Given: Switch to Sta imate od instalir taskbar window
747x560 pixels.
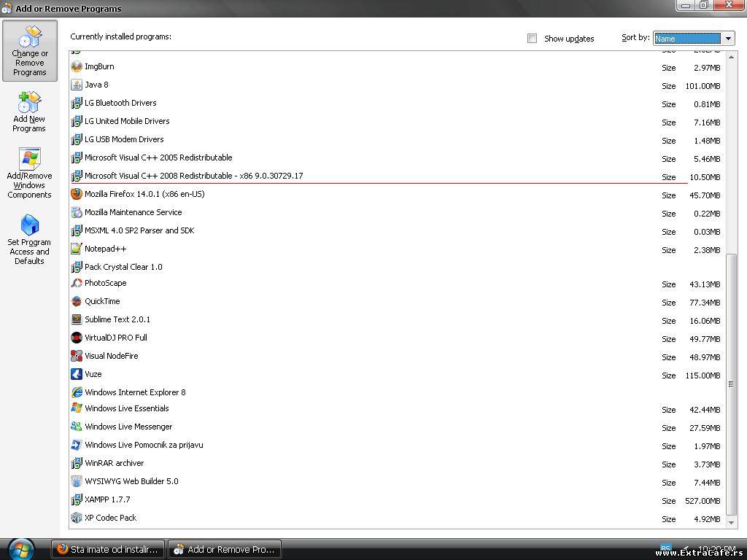Looking at the screenshot, I should pyautogui.click(x=108, y=550).
